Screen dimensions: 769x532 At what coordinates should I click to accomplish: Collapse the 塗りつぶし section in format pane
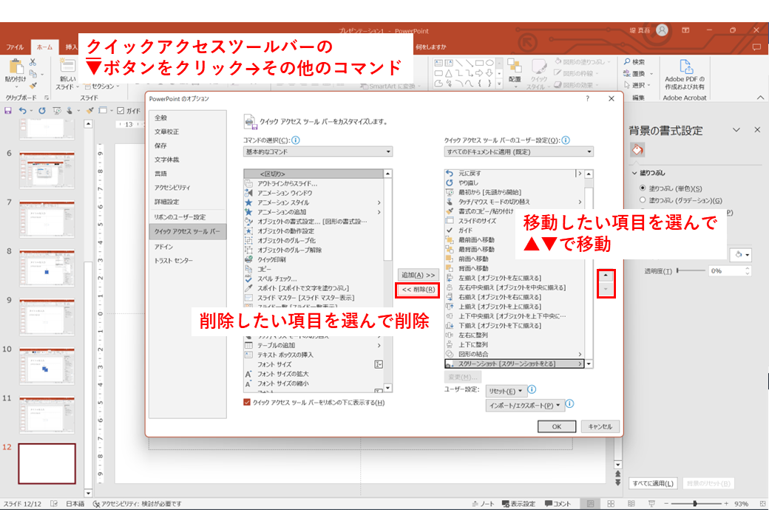click(x=634, y=173)
